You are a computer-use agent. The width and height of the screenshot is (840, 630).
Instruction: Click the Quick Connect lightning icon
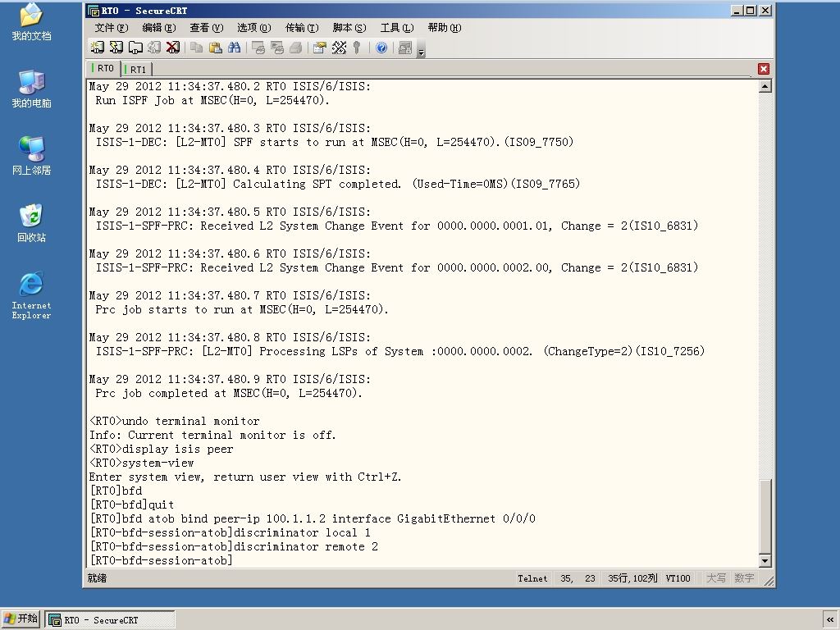(116, 48)
